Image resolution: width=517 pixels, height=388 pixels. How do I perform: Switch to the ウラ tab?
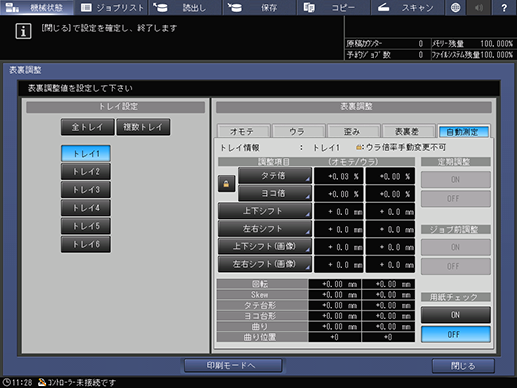[298, 131]
